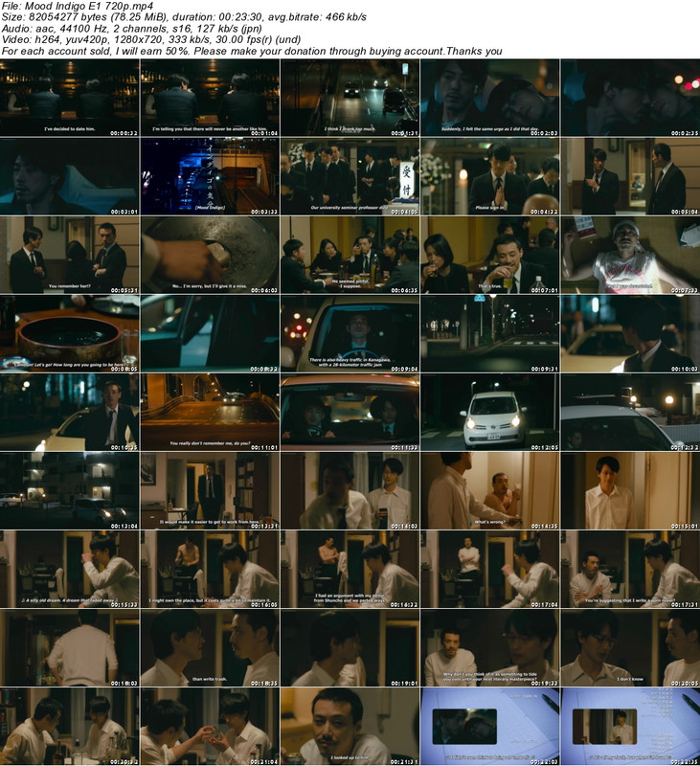This screenshot has width=700, height=766.
Task: Open the frame timestamped 00:13:04
Action: click(70, 490)
